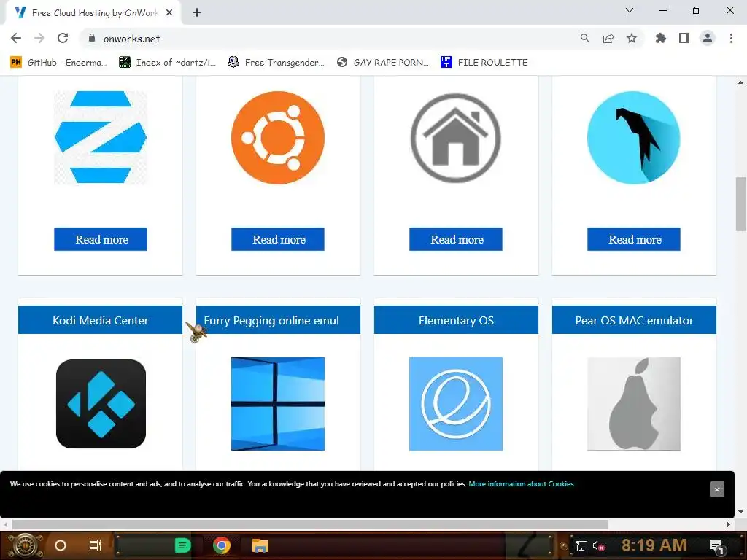The width and height of the screenshot is (747, 560).
Task: Open the Pear OS MAC emulator header
Action: point(634,320)
